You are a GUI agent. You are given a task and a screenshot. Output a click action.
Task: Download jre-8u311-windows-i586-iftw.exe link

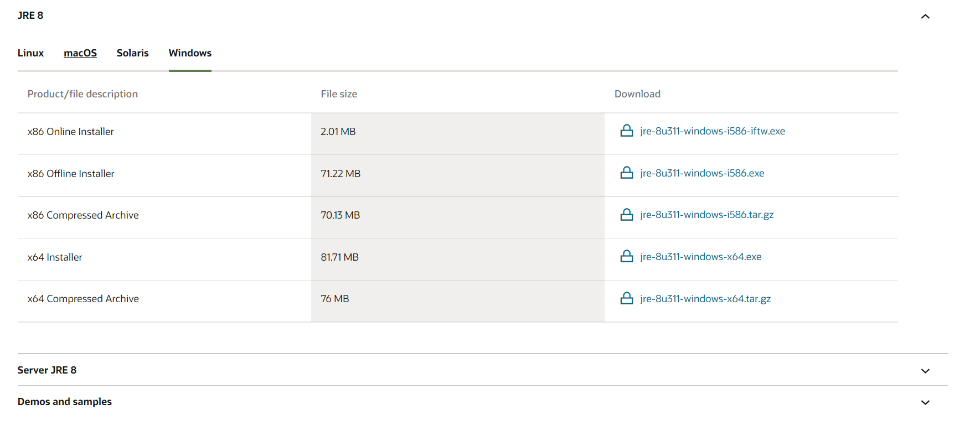tap(713, 131)
